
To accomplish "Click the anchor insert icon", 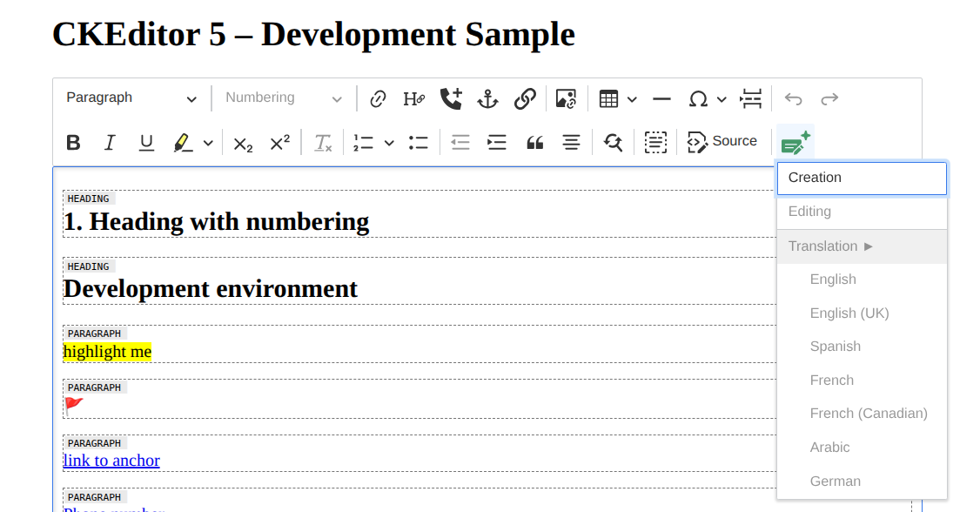I will (x=487, y=98).
